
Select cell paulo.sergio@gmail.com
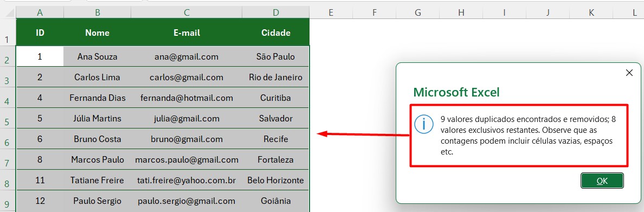[186, 201]
